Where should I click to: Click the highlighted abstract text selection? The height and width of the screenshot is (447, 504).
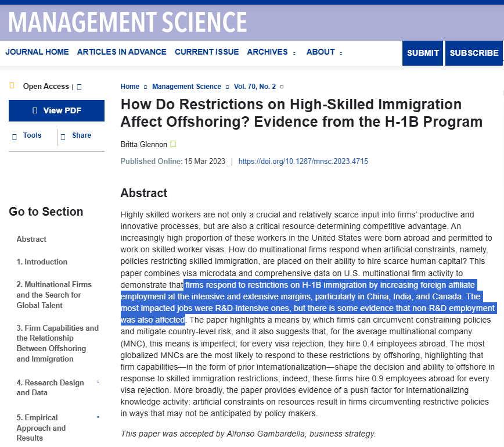[308, 302]
